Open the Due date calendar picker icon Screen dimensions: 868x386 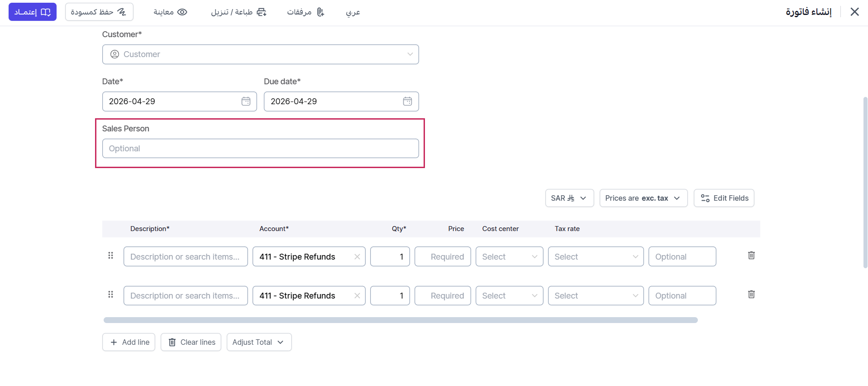[x=407, y=101]
